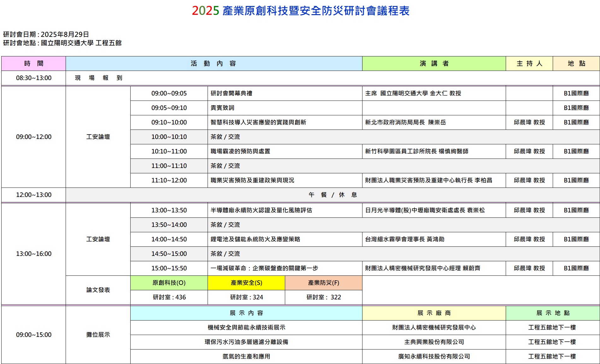Screen dimensions: 600x364
Task: Click the 10:00~10:10 time cell
Action: click(169, 137)
